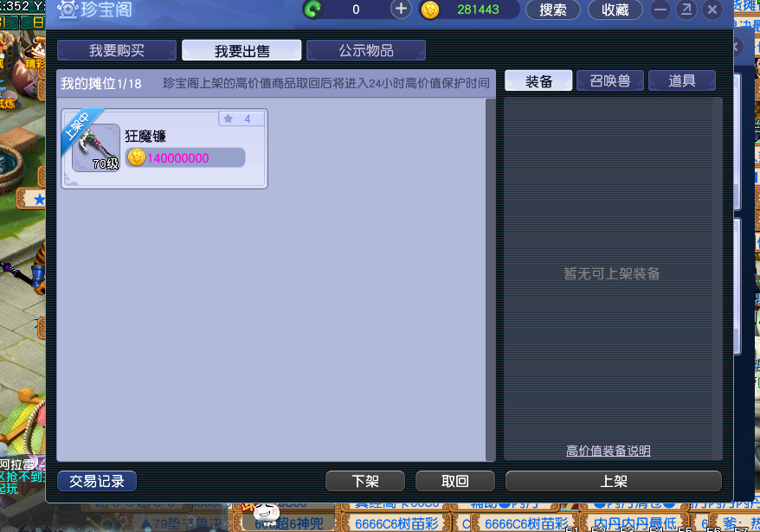This screenshot has width=760, height=532.
Task: Open the 收藏 favorites button
Action: [x=615, y=10]
